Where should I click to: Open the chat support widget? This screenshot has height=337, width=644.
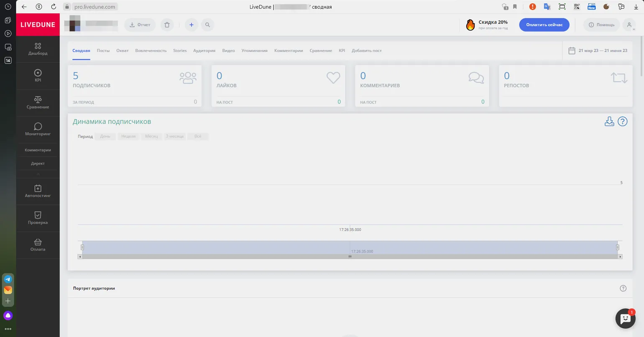click(x=625, y=319)
